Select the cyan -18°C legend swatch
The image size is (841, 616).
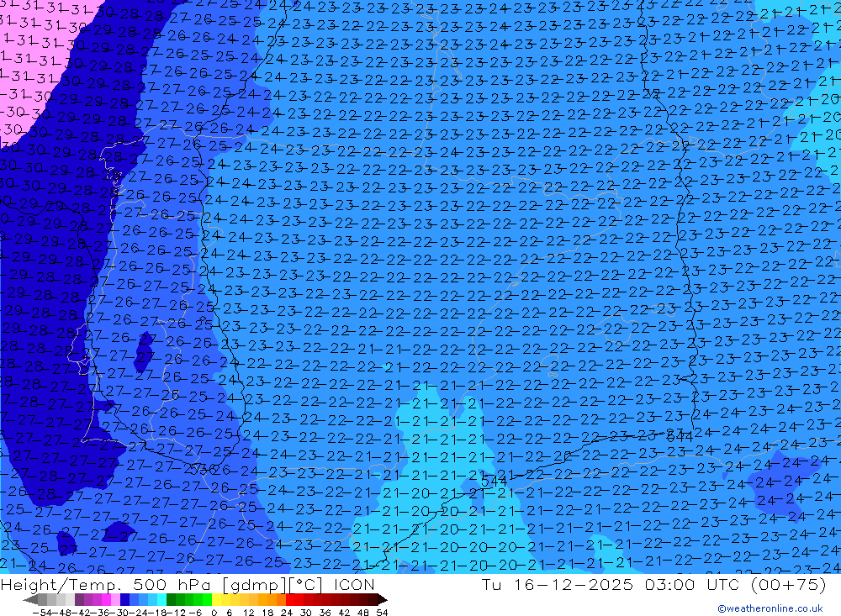(161, 599)
